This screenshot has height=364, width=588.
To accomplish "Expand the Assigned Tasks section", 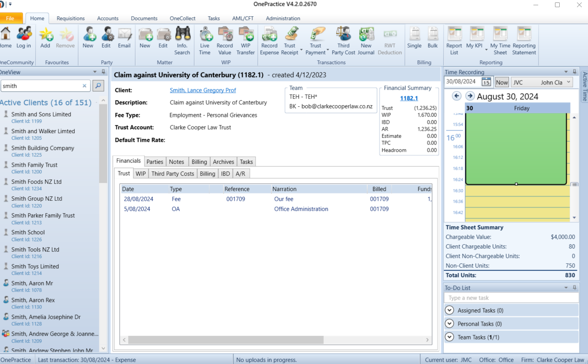I will 449,310.
